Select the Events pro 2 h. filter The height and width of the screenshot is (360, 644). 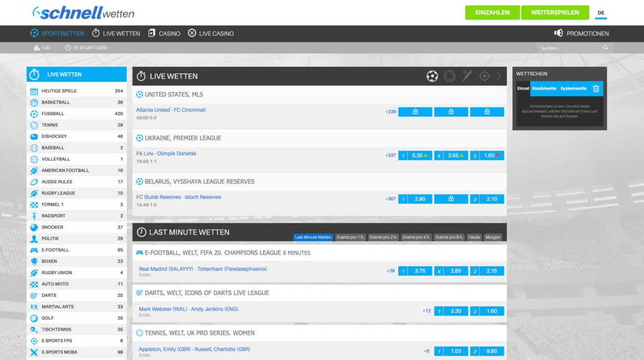pyautogui.click(x=383, y=237)
